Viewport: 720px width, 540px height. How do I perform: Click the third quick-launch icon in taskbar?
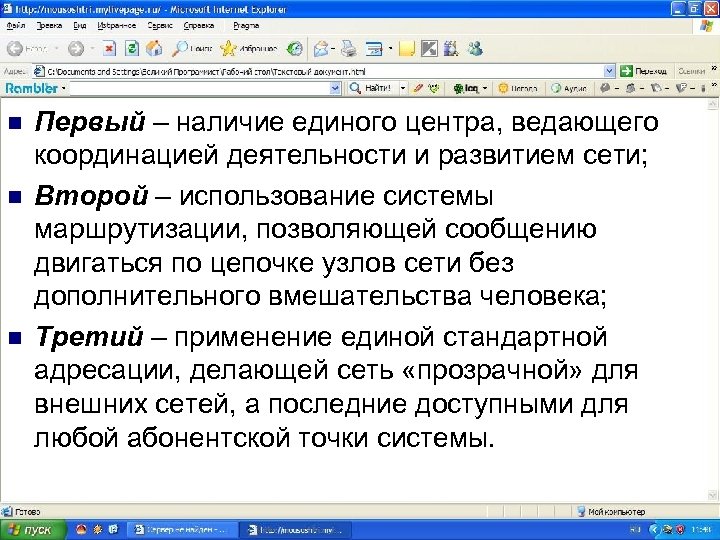[x=113, y=529]
